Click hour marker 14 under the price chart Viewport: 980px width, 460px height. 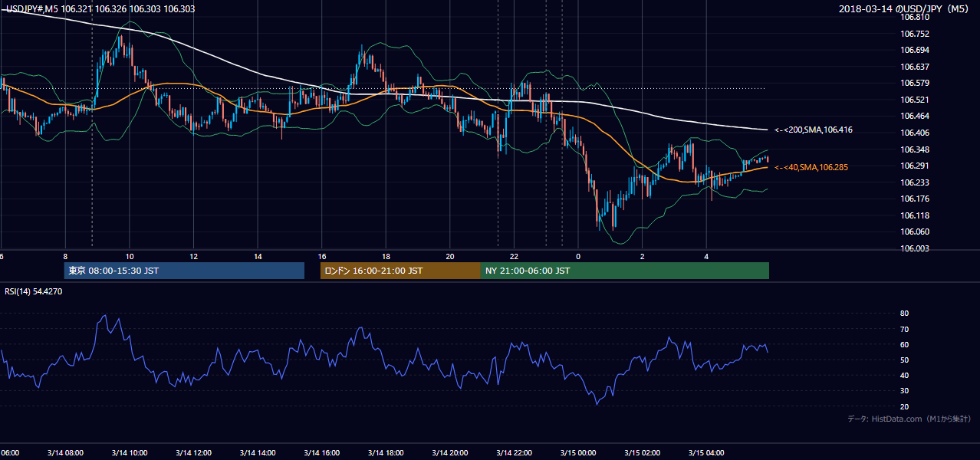(258, 257)
